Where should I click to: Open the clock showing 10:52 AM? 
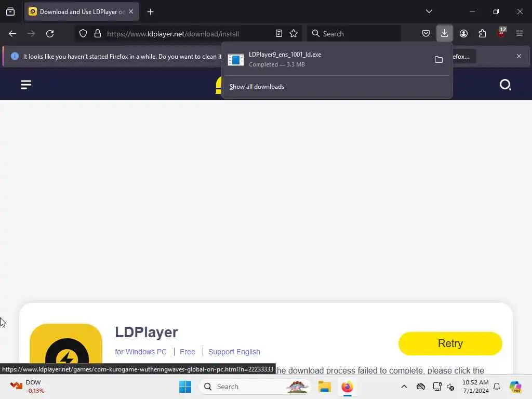[475, 387]
